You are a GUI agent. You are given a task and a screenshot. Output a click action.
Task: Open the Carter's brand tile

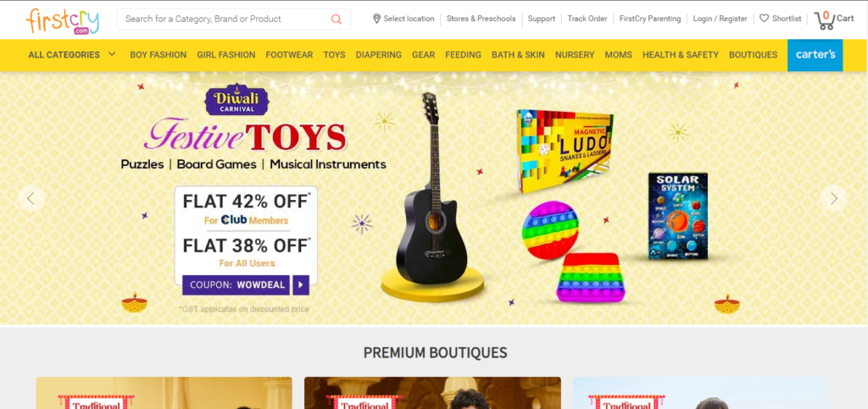(815, 55)
